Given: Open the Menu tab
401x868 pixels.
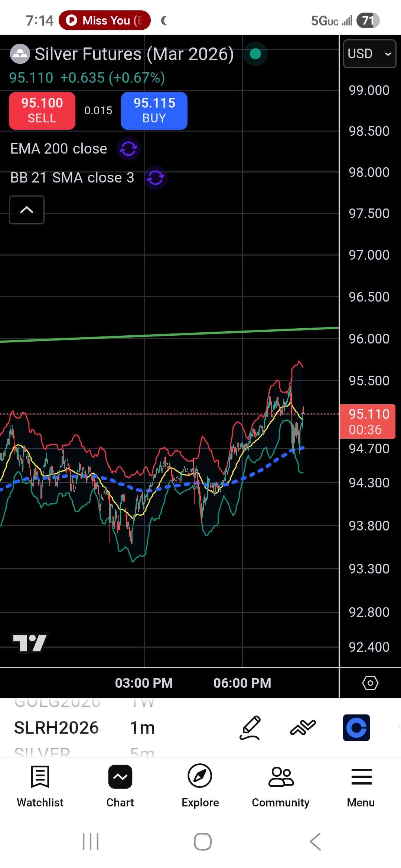Looking at the screenshot, I should click(x=361, y=786).
